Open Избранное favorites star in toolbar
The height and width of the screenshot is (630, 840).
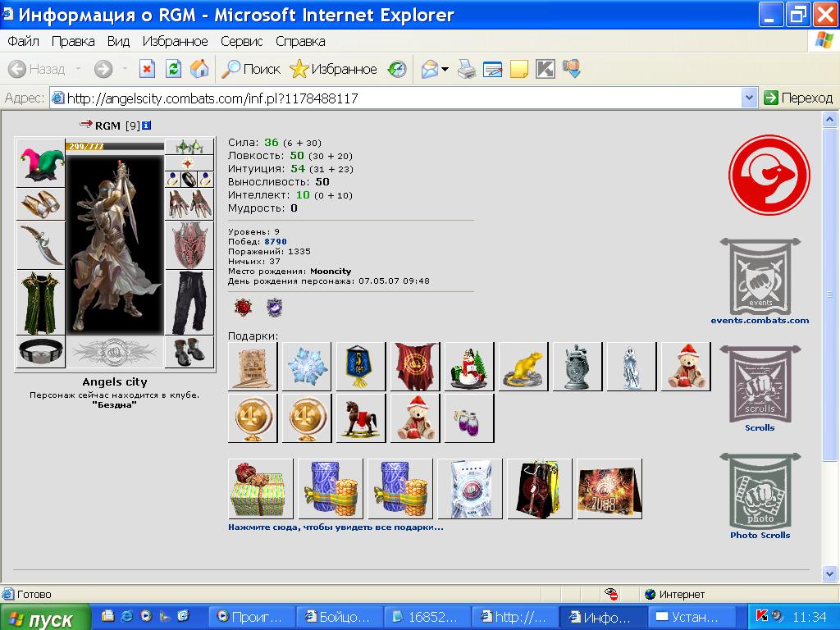point(333,69)
